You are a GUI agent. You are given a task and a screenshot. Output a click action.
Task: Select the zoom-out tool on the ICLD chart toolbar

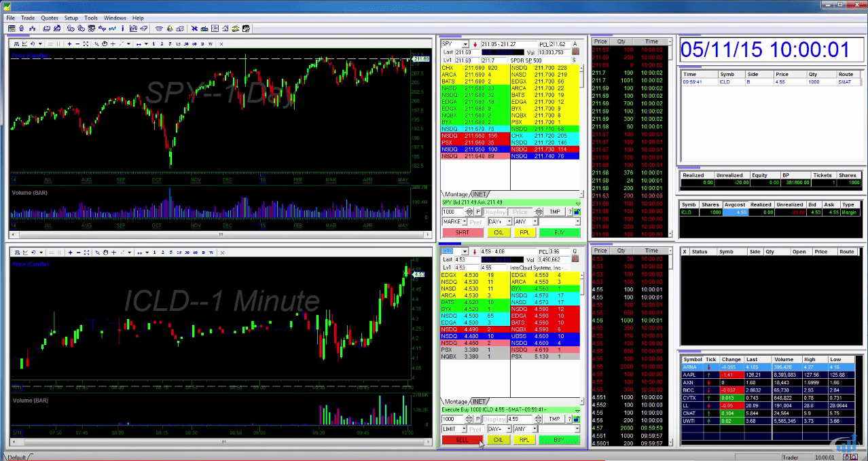point(77,253)
